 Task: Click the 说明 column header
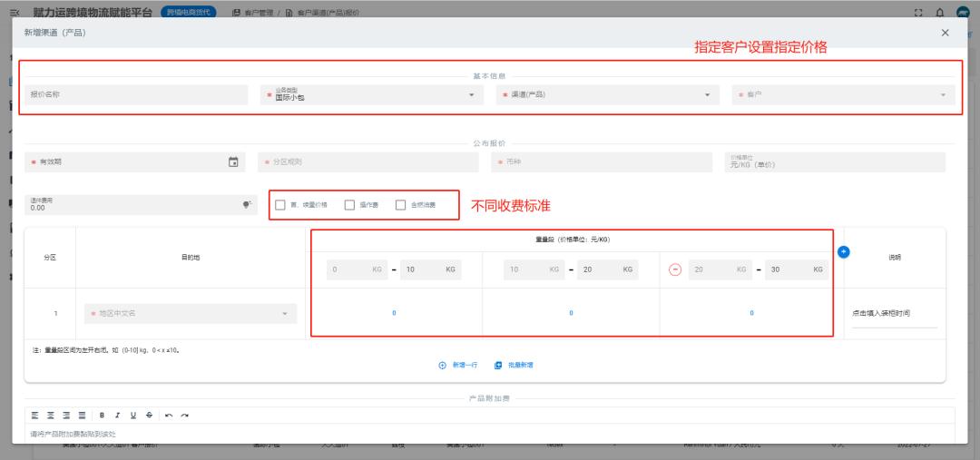(895, 257)
